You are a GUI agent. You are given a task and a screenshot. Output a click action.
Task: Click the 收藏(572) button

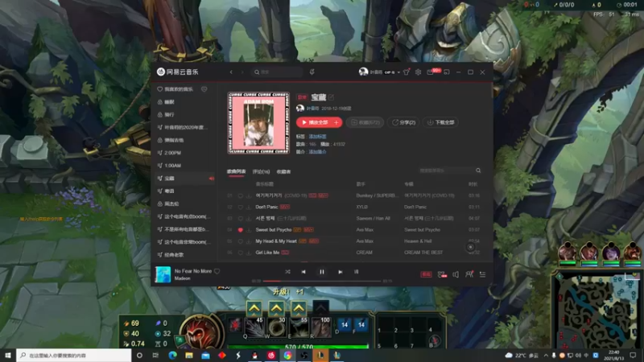[x=365, y=122]
